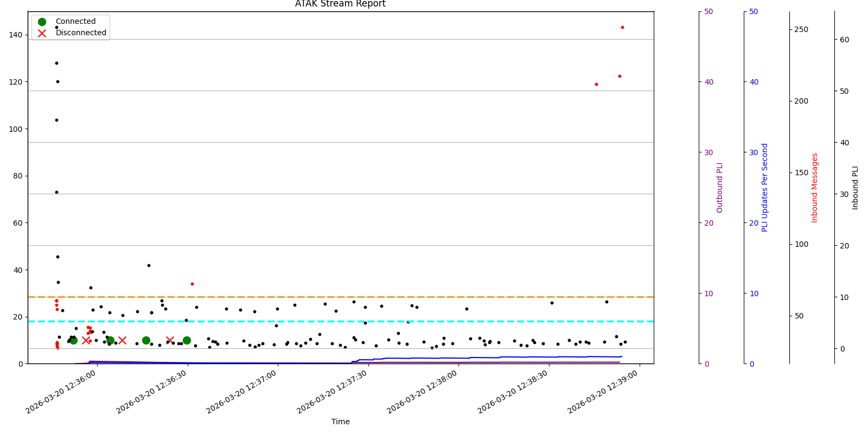Select the rightmost green Connected marker on the plot
868x434 pixels.
[187, 340]
